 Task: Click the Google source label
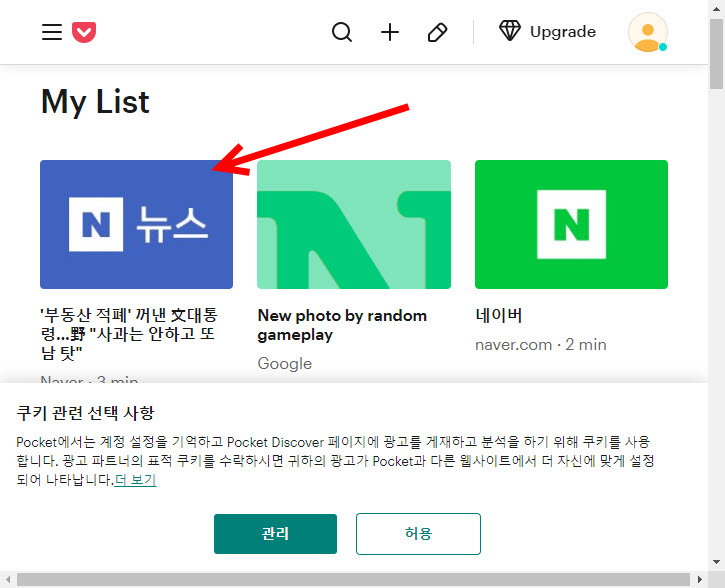(285, 363)
